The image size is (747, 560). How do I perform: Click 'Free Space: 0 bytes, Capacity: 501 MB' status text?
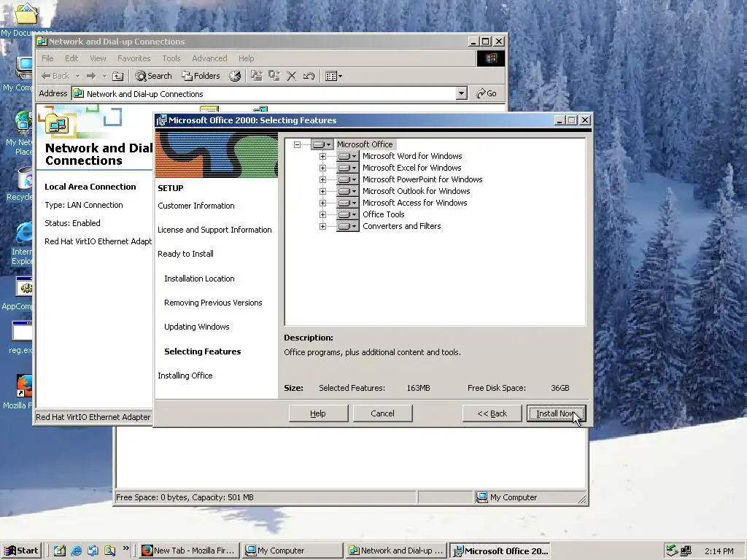pos(185,497)
